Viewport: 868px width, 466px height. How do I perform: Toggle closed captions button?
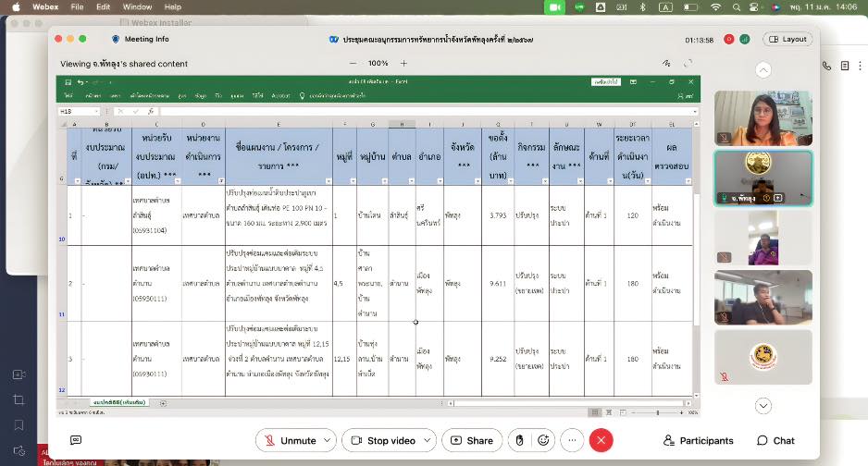pos(76,440)
